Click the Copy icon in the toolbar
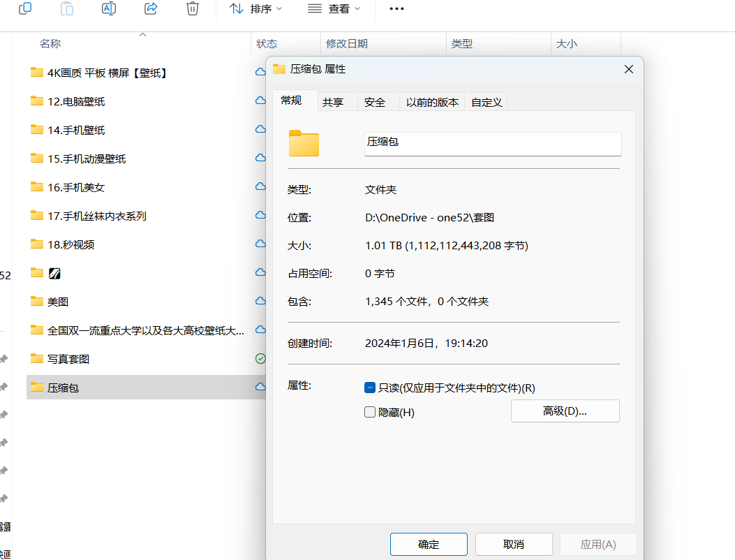 [x=25, y=9]
